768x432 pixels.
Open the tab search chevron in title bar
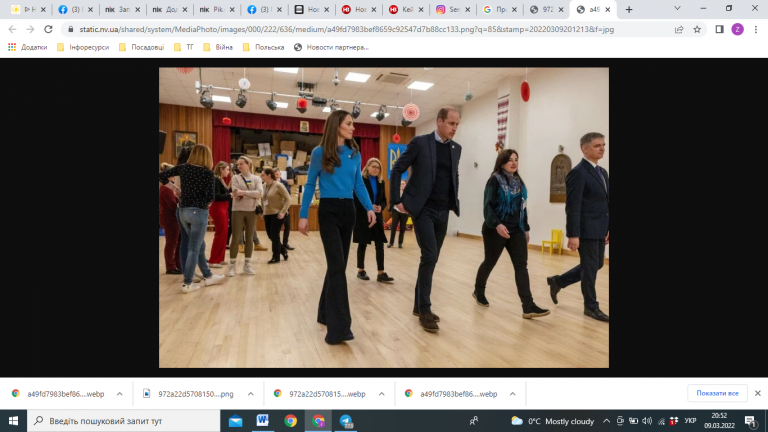tap(677, 9)
